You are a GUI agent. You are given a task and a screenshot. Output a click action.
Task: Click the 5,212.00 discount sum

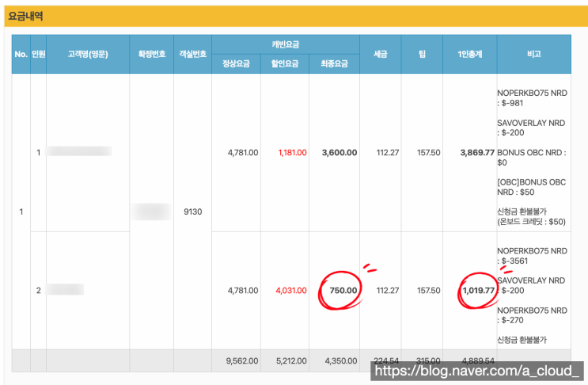click(x=291, y=361)
